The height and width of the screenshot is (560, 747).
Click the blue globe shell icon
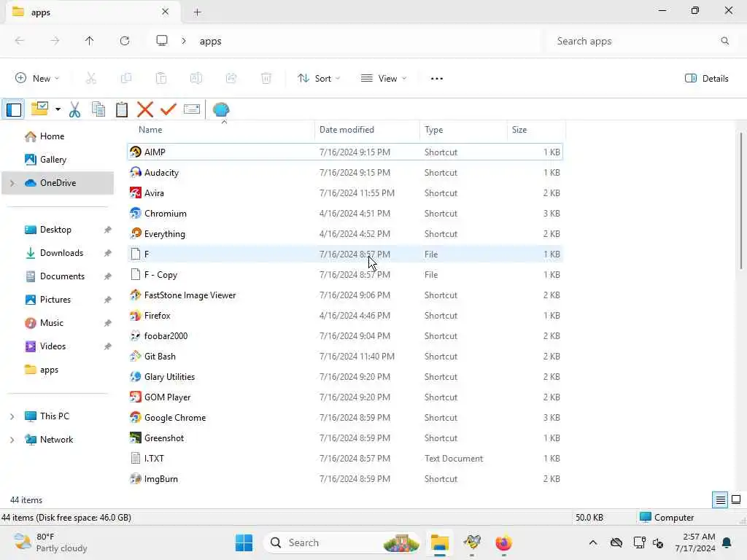221,109
